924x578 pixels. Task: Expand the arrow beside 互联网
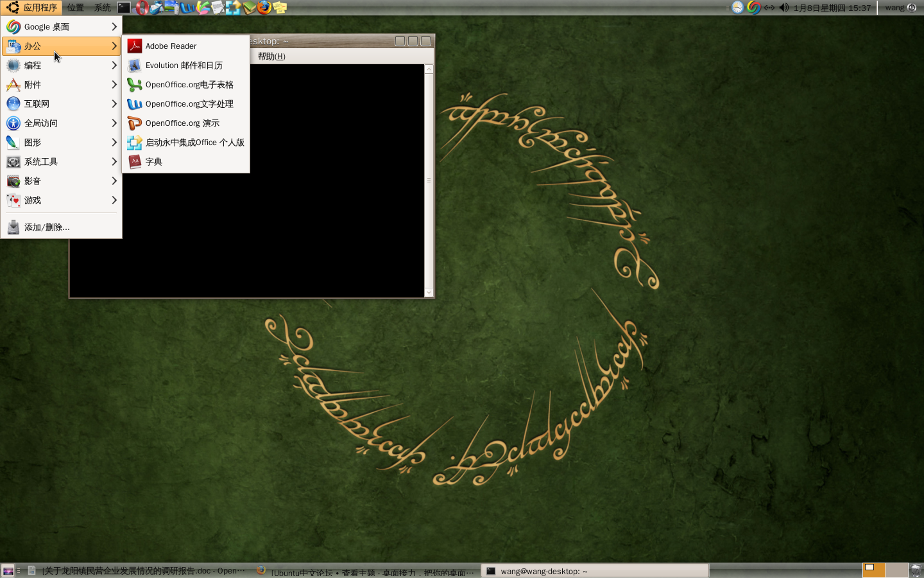coord(114,104)
